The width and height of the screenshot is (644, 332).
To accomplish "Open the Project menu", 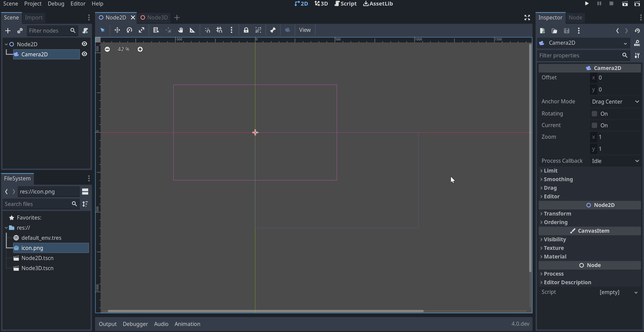I will click(33, 4).
